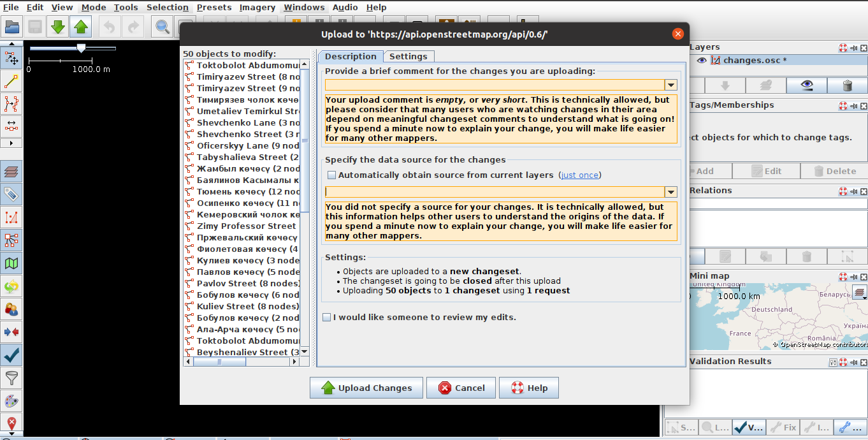Toggle the Authors panel sidebar icon
The width and height of the screenshot is (868, 440).
click(11, 309)
